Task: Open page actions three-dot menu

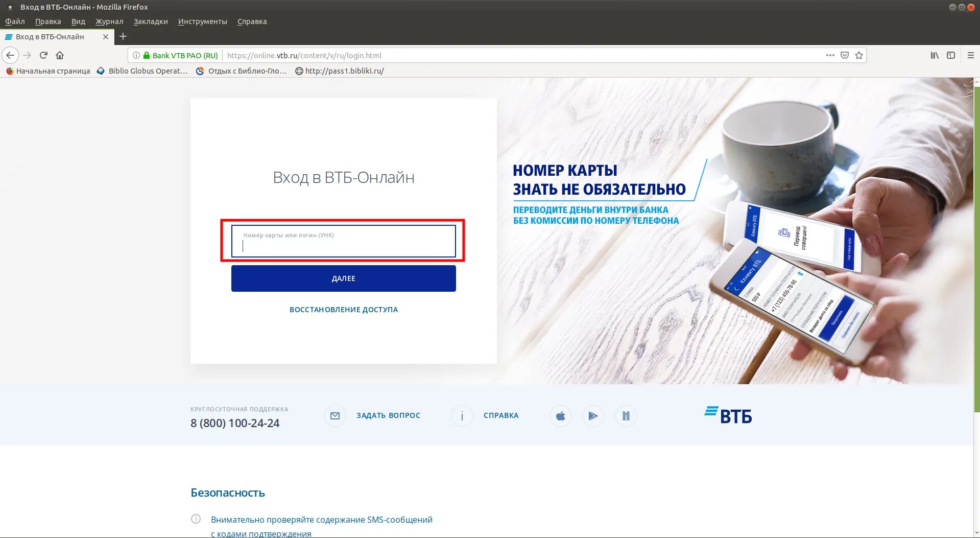Action: tap(830, 55)
